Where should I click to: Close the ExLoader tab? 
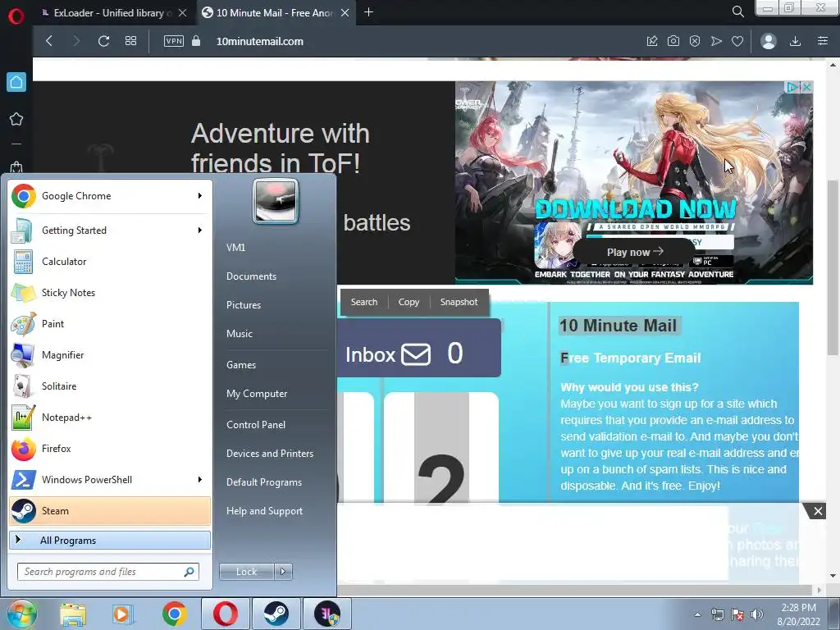[x=183, y=13]
